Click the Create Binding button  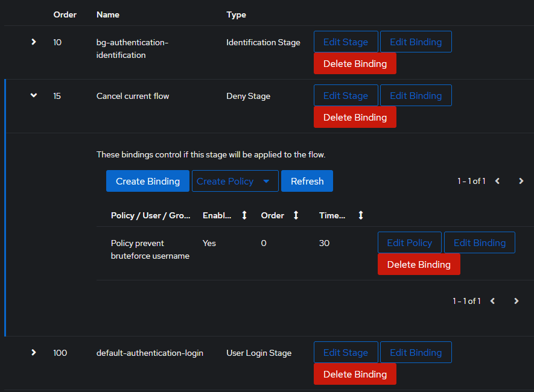148,181
